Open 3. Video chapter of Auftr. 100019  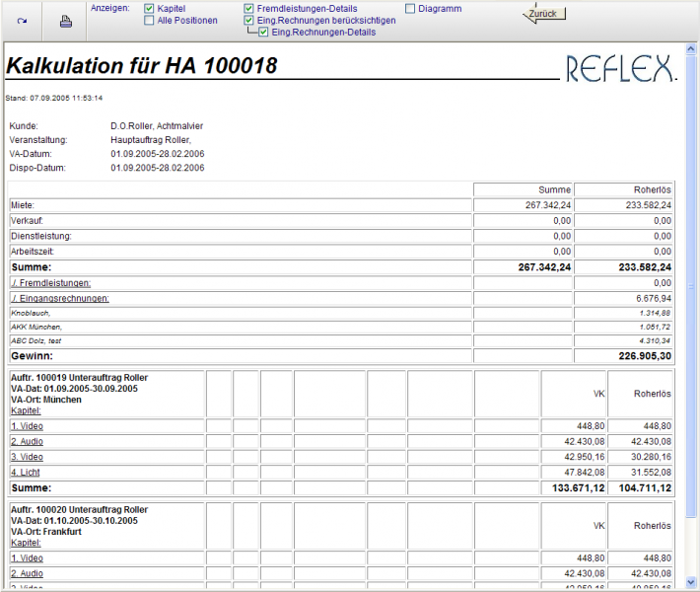[27, 457]
